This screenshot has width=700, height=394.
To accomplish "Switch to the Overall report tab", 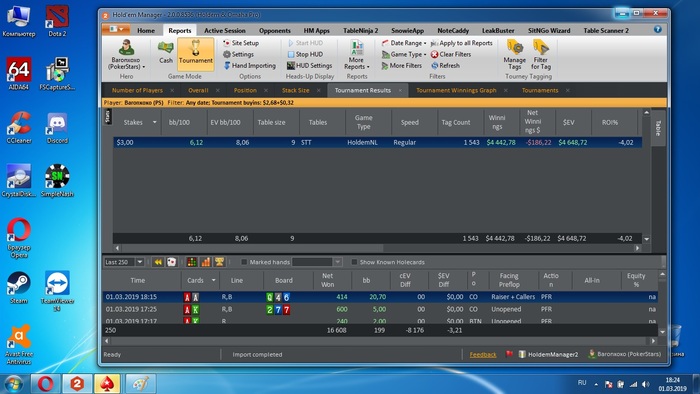I will coord(198,90).
